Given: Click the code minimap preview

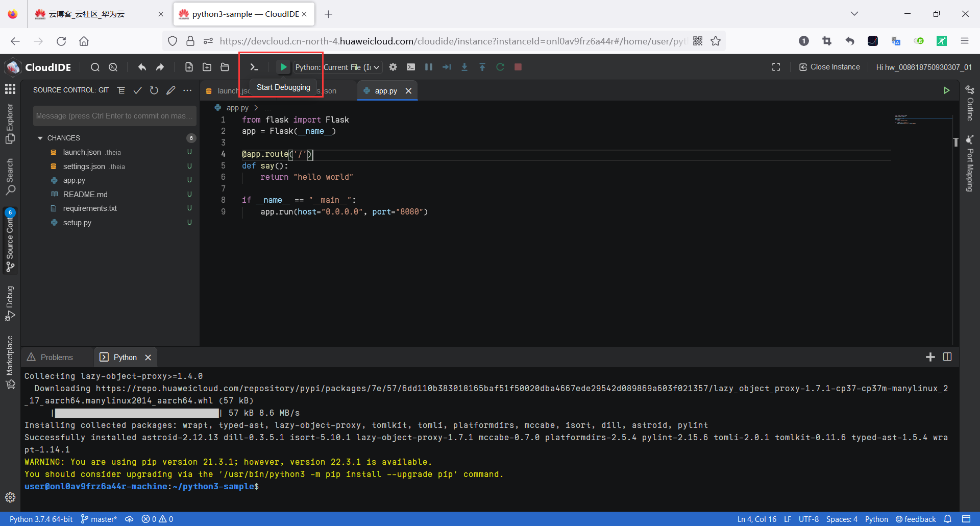Looking at the screenshot, I should (x=923, y=120).
